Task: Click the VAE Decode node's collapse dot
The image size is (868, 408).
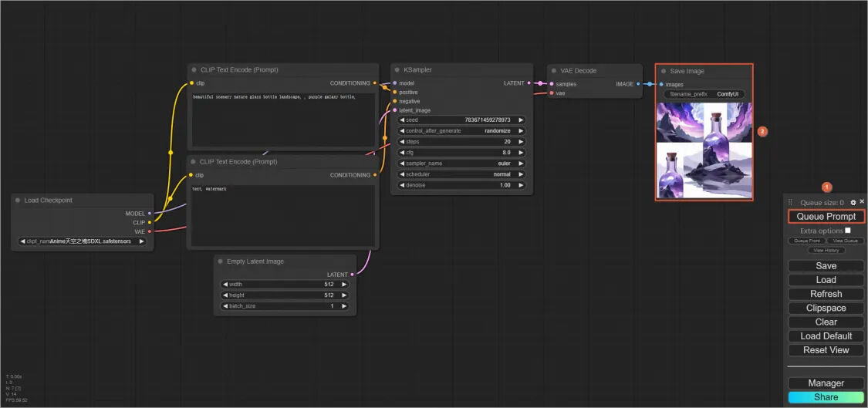Action: point(553,71)
